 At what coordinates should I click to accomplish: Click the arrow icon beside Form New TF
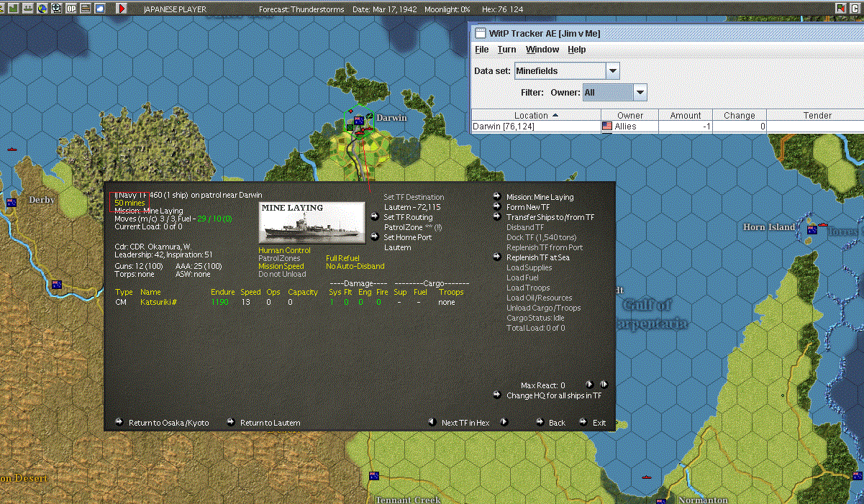(497, 206)
